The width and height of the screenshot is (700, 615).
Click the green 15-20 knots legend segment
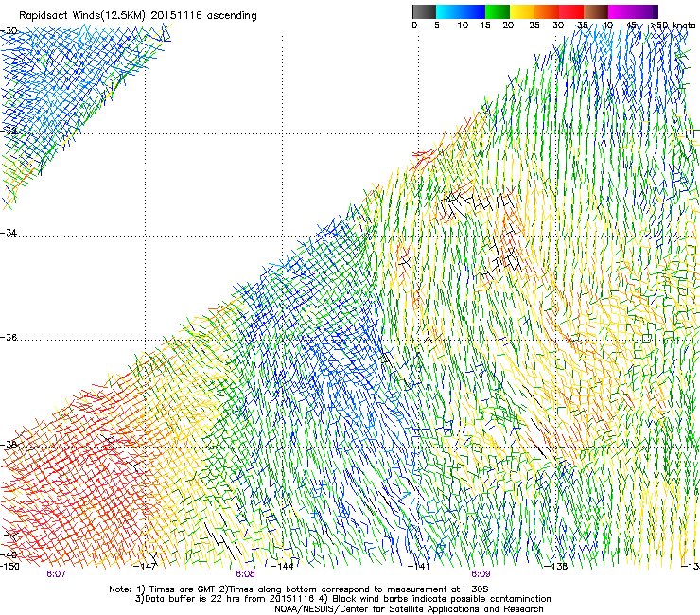[x=498, y=11]
